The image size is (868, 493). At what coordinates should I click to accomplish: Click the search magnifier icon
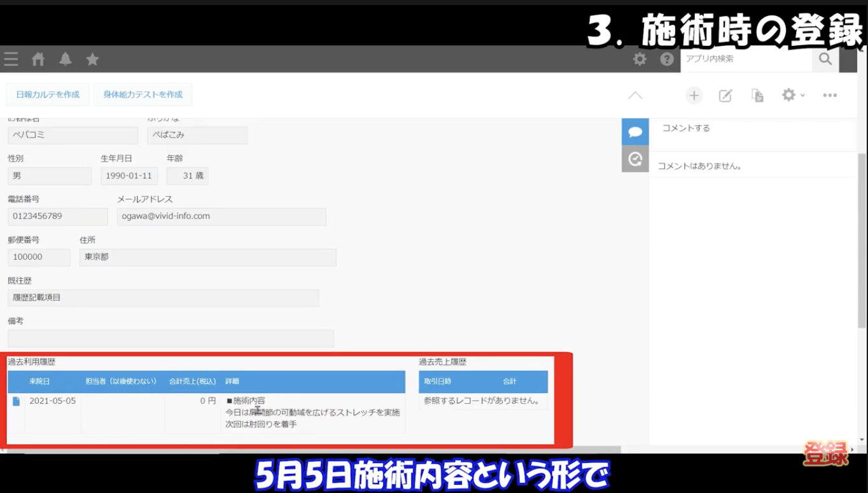tap(825, 59)
